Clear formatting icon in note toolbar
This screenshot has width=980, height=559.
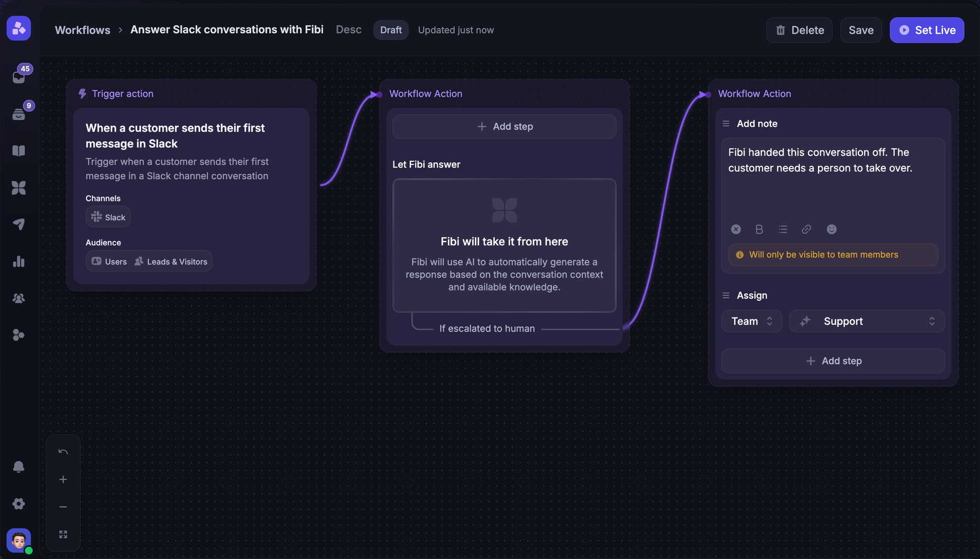tap(736, 229)
